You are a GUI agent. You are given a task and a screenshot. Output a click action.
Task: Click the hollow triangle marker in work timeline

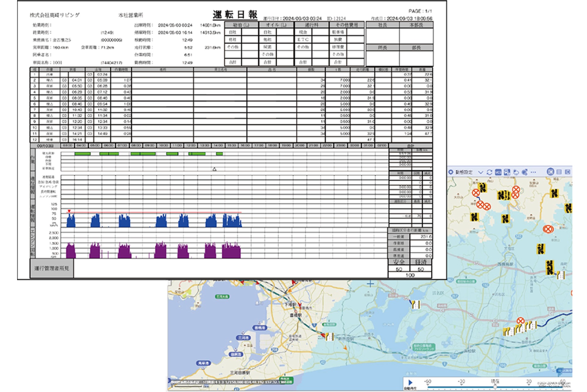(x=214, y=169)
